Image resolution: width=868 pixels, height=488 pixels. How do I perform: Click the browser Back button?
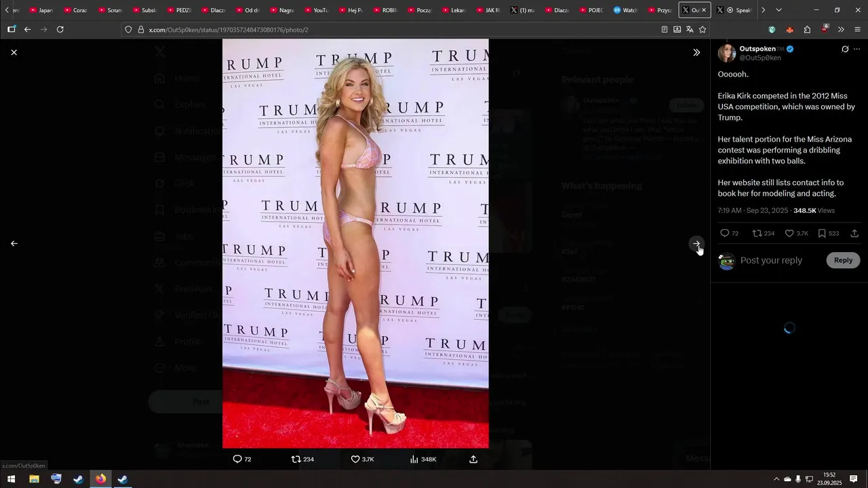(x=28, y=29)
